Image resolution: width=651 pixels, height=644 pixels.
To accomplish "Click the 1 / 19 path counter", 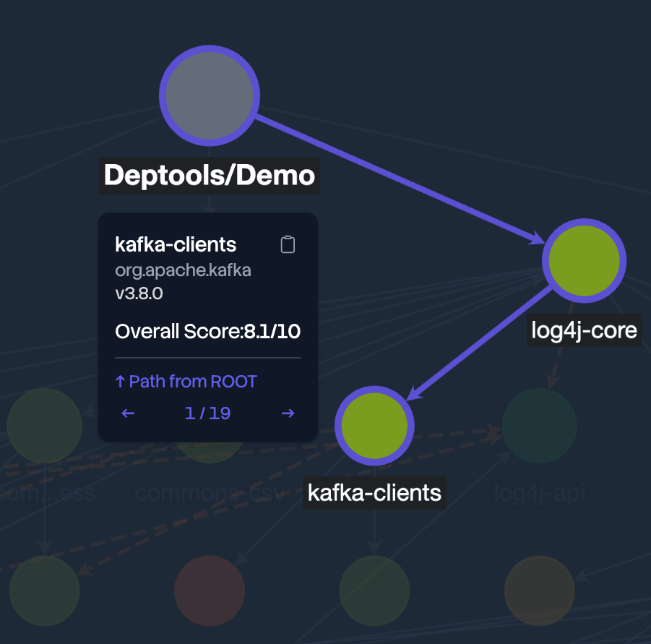I will click(x=207, y=413).
